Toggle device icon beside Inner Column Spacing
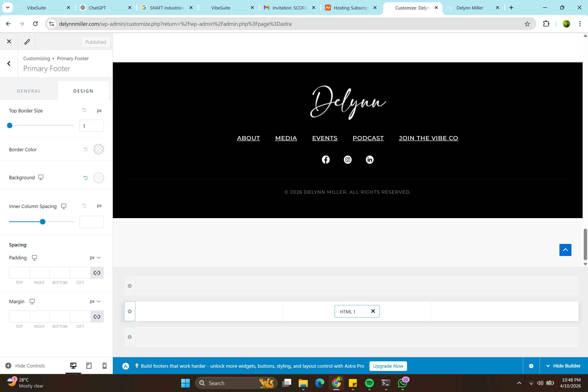Screen dimensions: 588x392 (x=64, y=206)
